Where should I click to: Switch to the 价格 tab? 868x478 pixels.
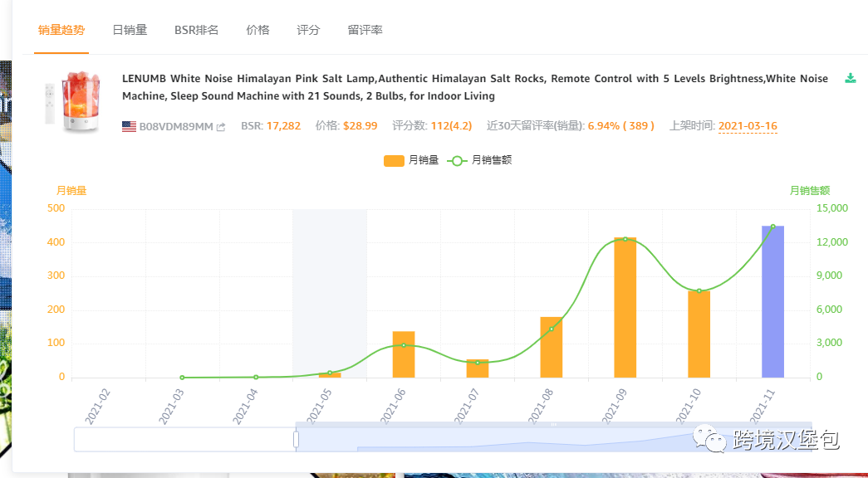[257, 30]
